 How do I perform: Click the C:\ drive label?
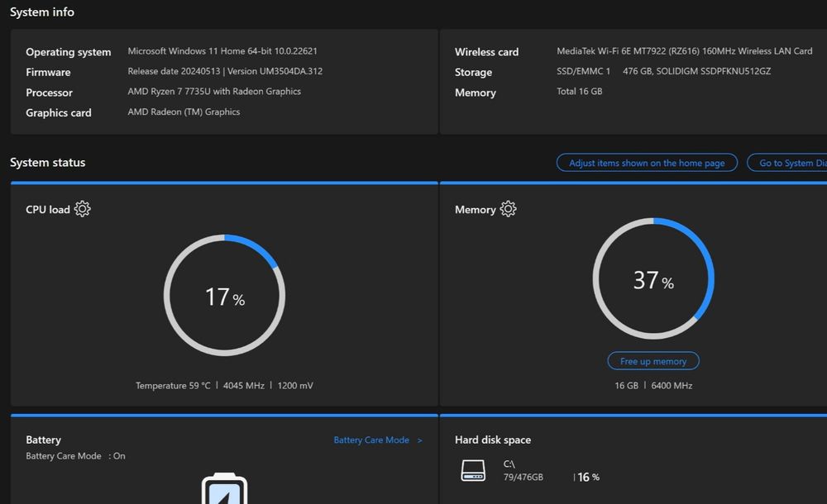coord(509,464)
